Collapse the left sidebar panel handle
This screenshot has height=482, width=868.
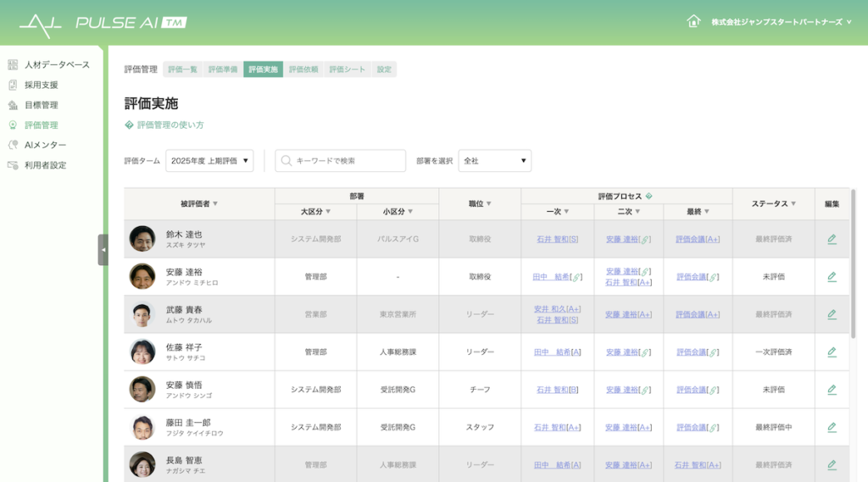pyautogui.click(x=103, y=250)
